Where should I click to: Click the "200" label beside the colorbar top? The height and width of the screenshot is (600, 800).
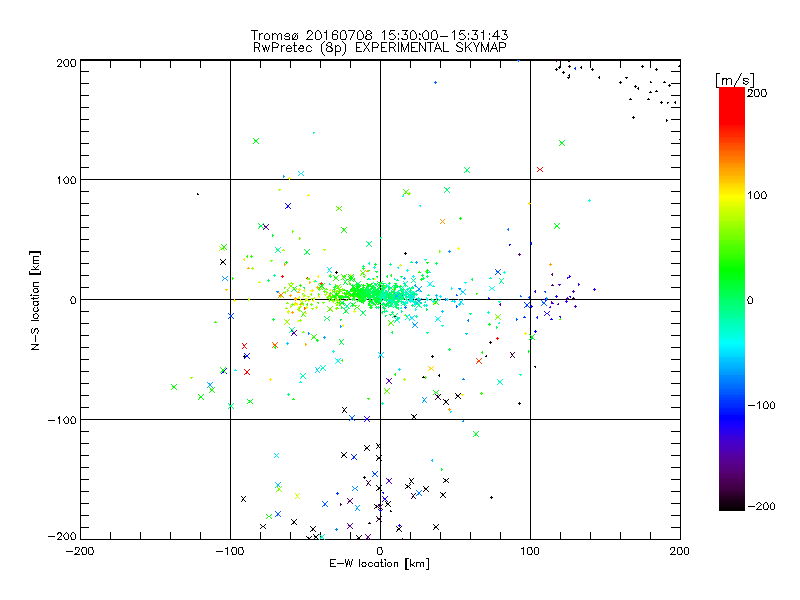pyautogui.click(x=757, y=93)
